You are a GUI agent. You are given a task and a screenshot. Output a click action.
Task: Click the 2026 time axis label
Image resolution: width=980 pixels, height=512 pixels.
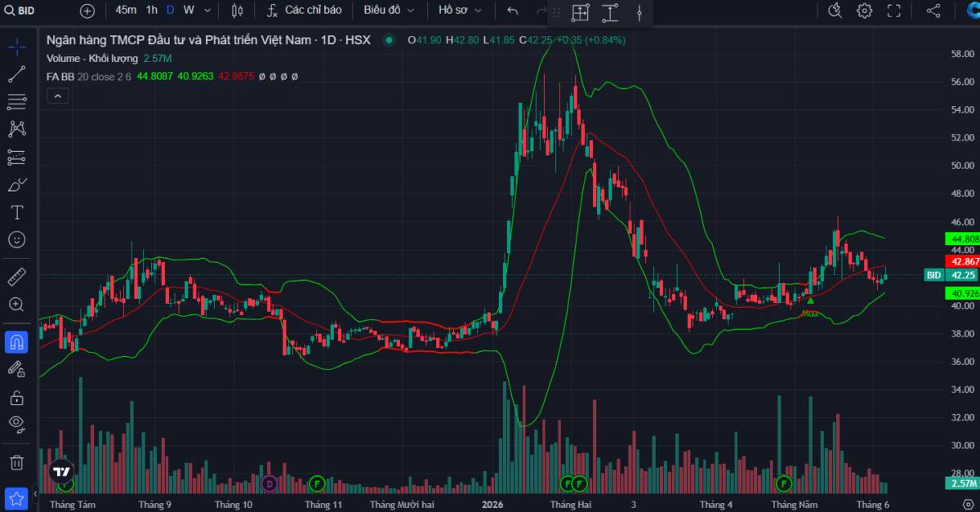[x=492, y=505]
